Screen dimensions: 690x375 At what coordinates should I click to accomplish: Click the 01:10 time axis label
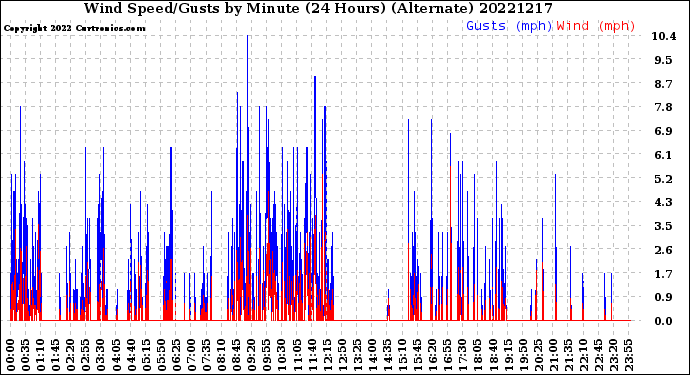40,355
